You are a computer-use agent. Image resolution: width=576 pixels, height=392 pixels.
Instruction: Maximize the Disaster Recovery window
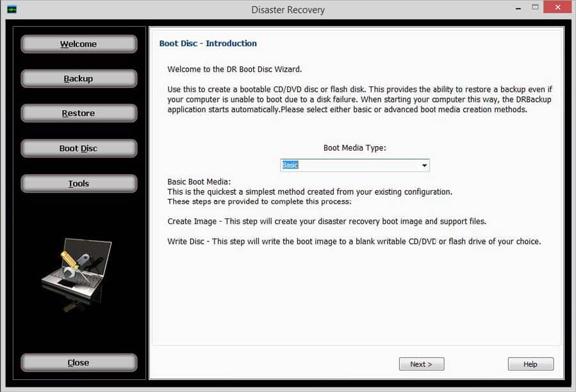pos(535,7)
